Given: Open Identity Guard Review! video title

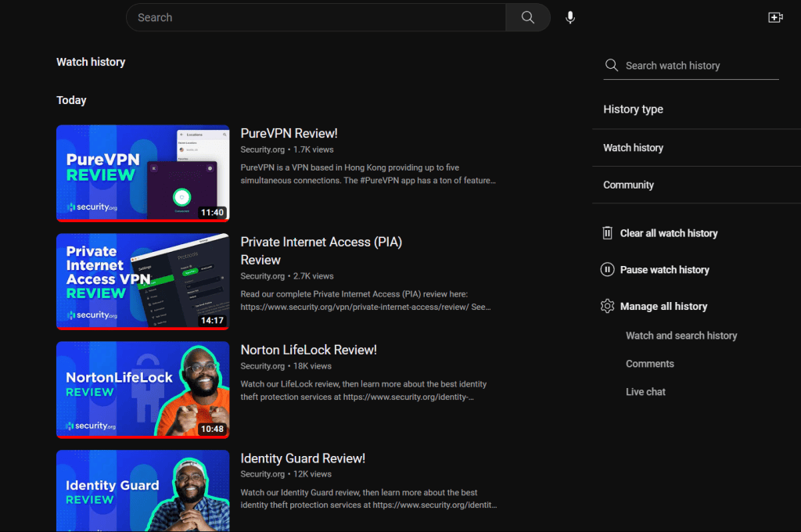Looking at the screenshot, I should [x=303, y=458].
